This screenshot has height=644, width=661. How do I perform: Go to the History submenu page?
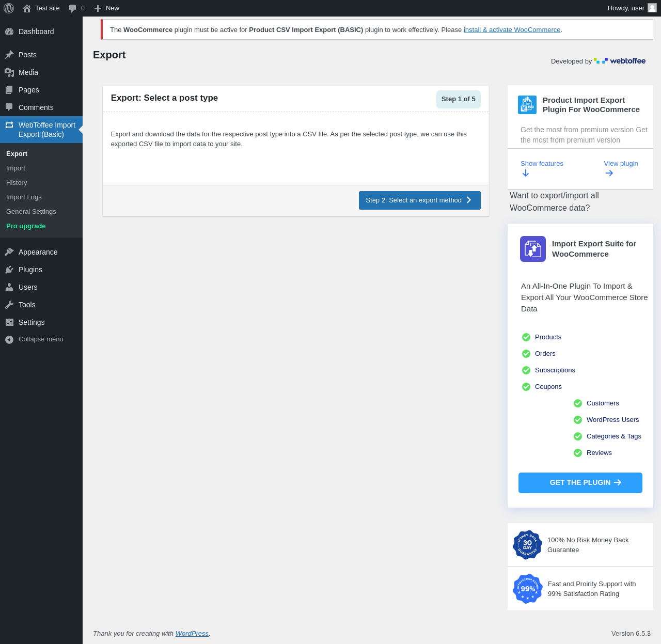17,183
